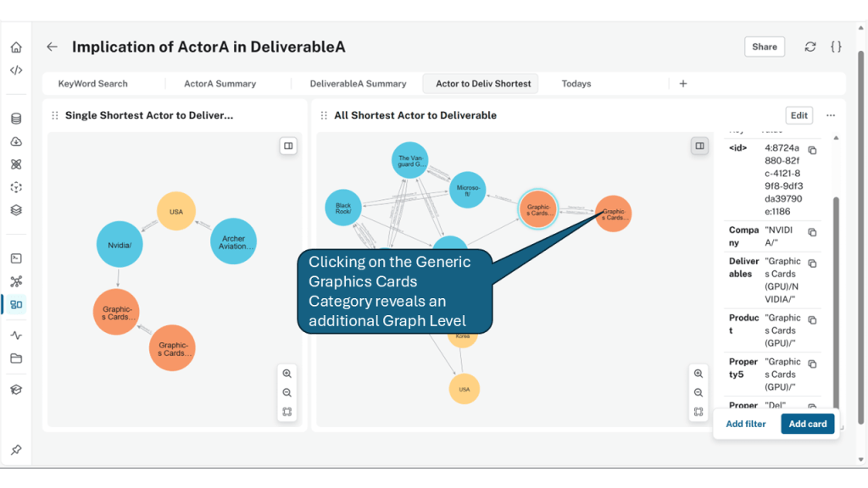
Task: Click the Add filter button
Action: point(746,424)
